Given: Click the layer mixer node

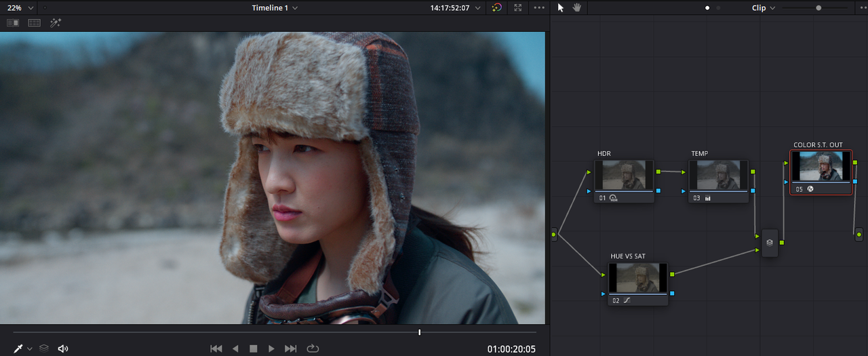Looking at the screenshot, I should coord(770,242).
